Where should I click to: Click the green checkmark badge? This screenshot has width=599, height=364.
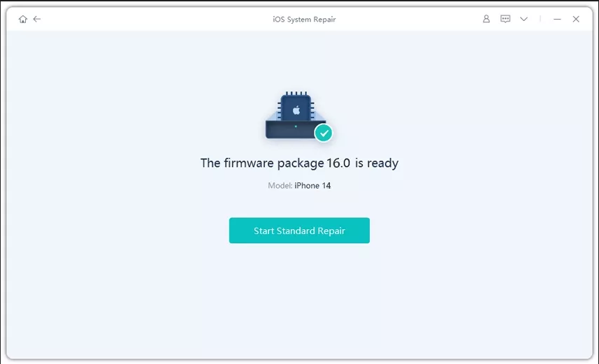click(323, 132)
